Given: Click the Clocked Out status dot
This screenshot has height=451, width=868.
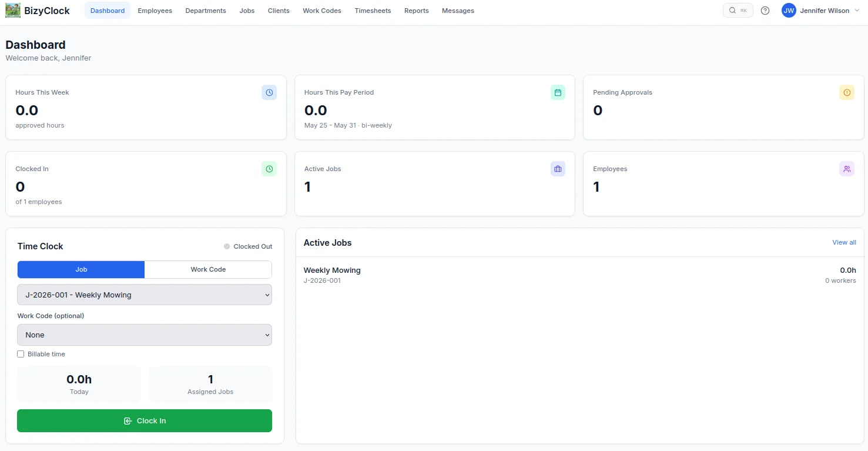Looking at the screenshot, I should tap(227, 246).
